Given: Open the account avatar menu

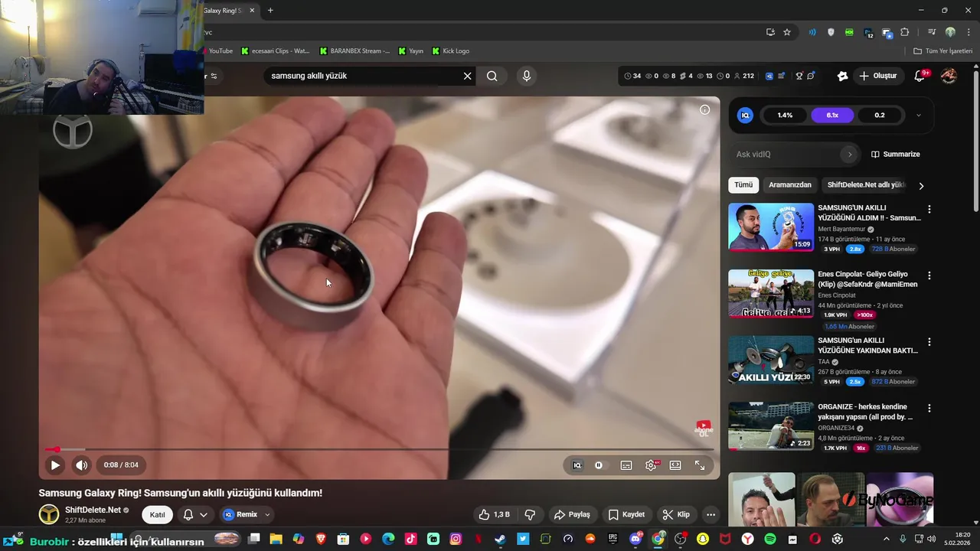Looking at the screenshot, I should coord(949,76).
